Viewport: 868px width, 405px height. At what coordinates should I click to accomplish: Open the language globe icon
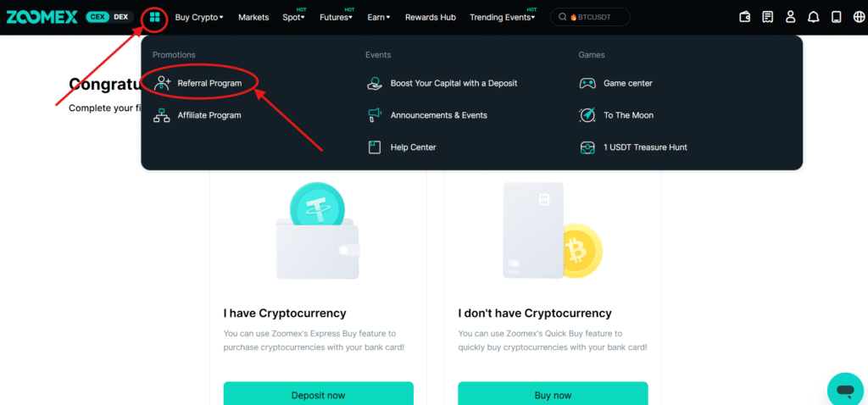[x=859, y=17]
